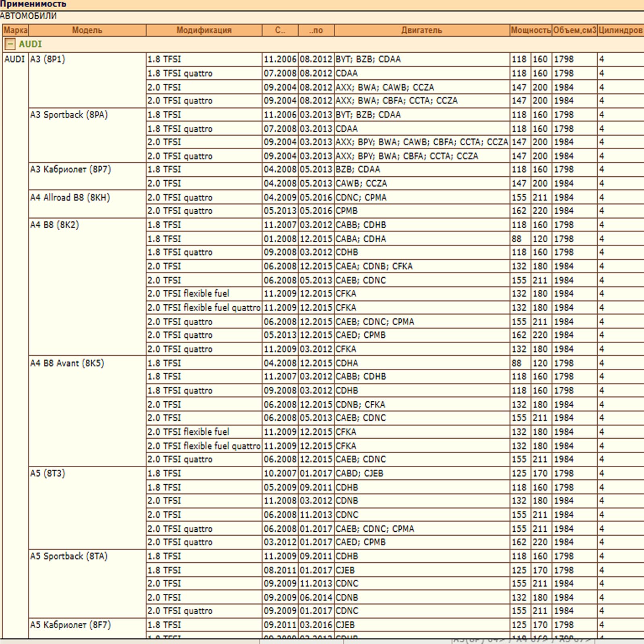Click the 'CABD; CJEB' engine cell
Screen dimensions: 644x644
coord(359,473)
